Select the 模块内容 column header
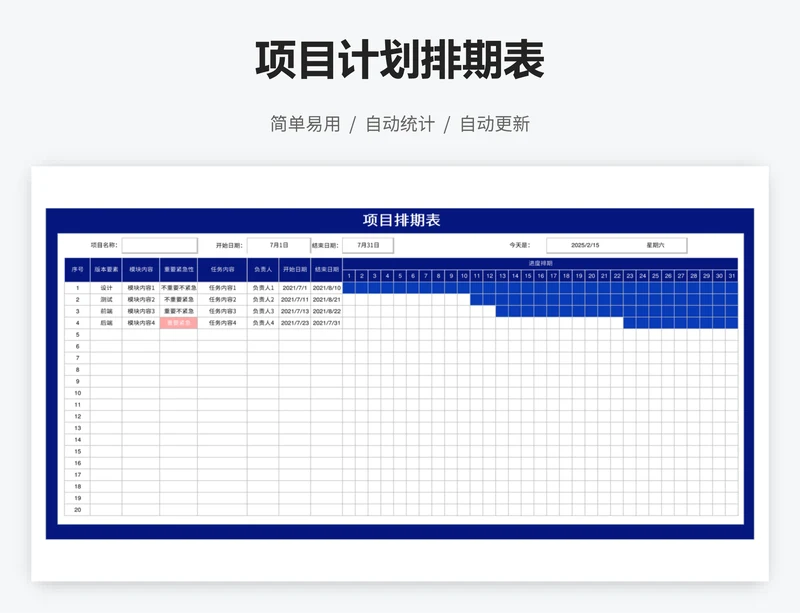Screen dimensions: 800x613 141,269
